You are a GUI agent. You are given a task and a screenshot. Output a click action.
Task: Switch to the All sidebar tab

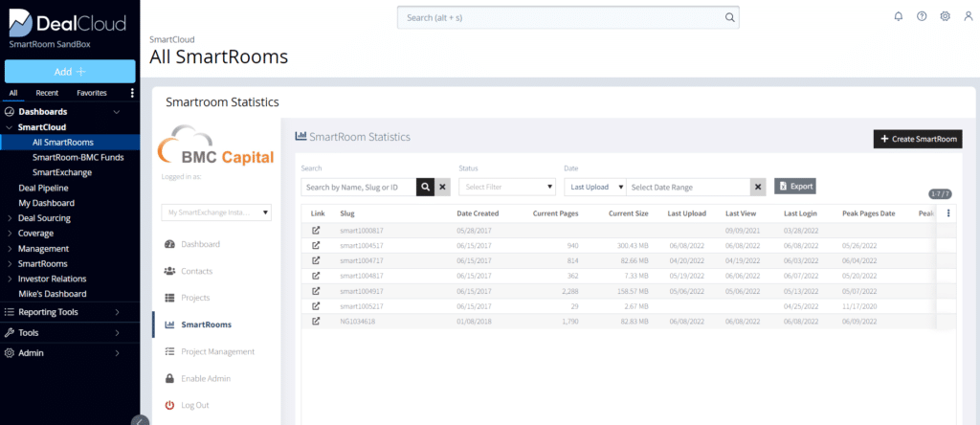click(13, 93)
